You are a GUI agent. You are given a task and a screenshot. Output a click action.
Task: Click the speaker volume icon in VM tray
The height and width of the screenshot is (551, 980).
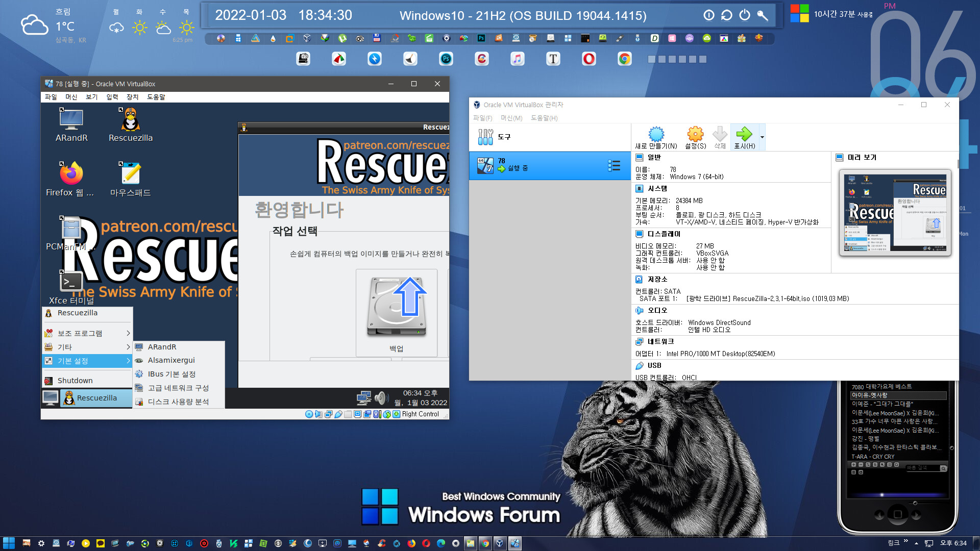click(381, 398)
